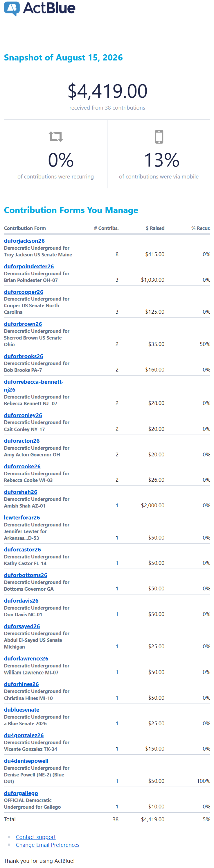Open the duforacton26 form link
The height and width of the screenshot is (868, 214).
(x=22, y=441)
